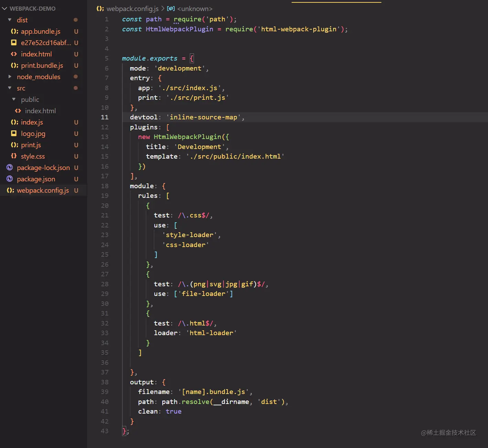Screen dimensions: 488x448
Task: Click './src/public/index.html' template path
Action: click(x=235, y=157)
